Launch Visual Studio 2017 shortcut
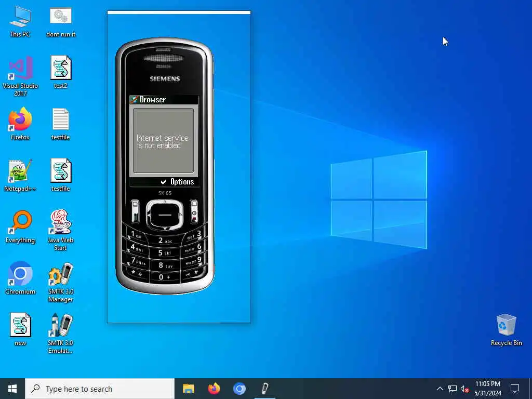The height and width of the screenshot is (399, 532). 20,76
